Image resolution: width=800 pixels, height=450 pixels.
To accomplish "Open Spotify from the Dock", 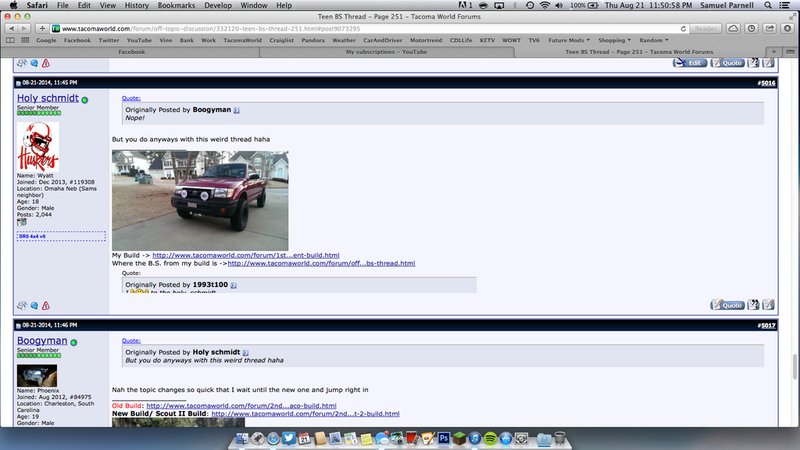I will tap(490, 438).
